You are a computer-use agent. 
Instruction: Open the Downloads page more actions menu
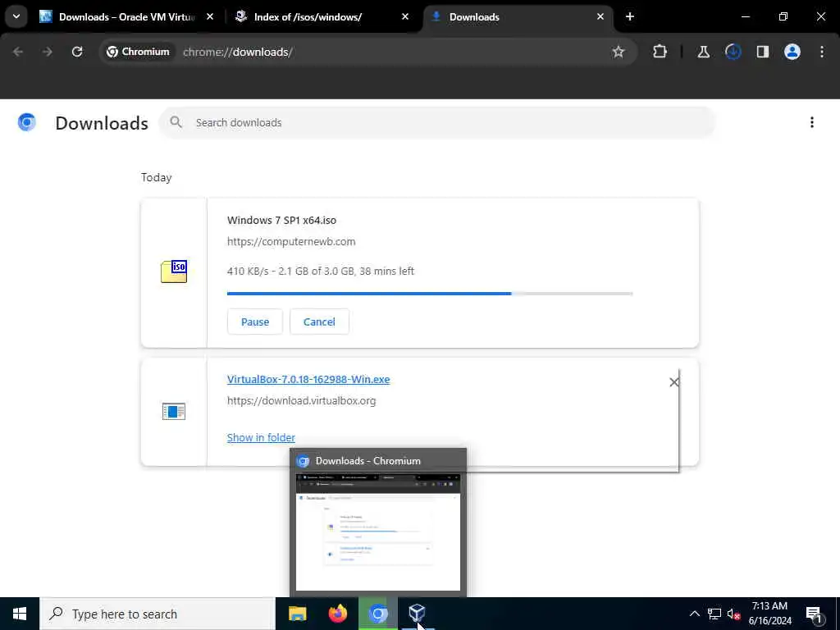point(812,122)
